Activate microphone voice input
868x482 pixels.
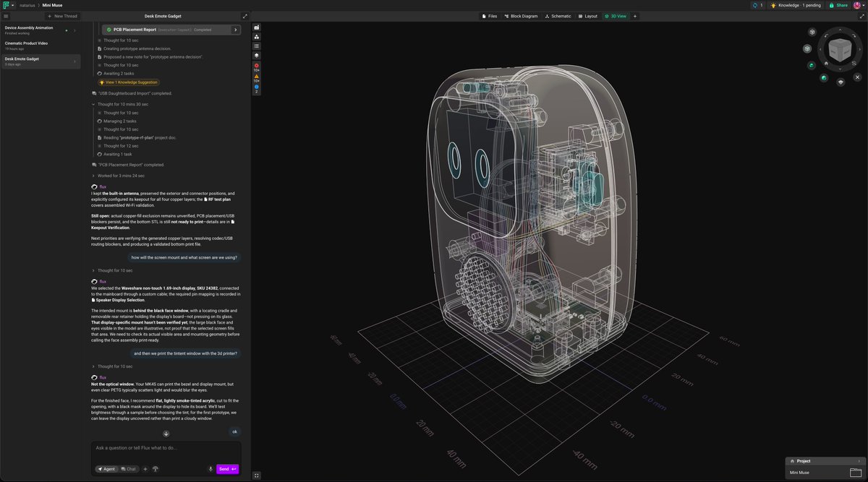(x=210, y=469)
